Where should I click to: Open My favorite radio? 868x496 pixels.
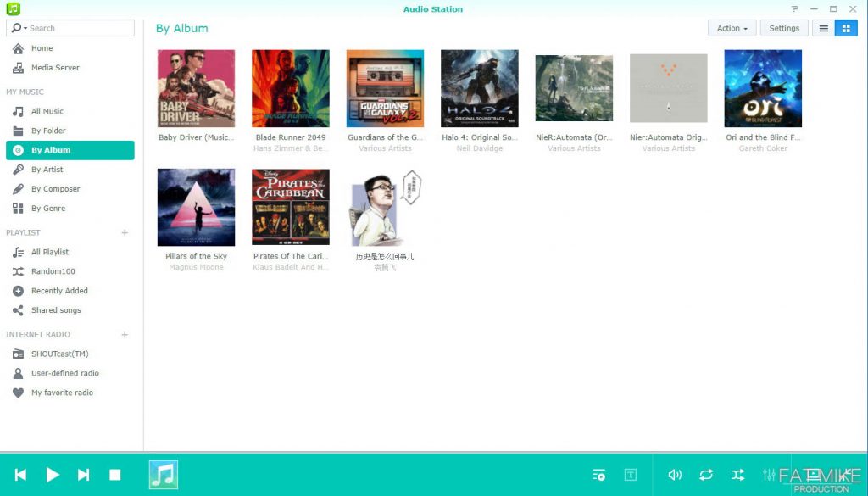(x=62, y=393)
